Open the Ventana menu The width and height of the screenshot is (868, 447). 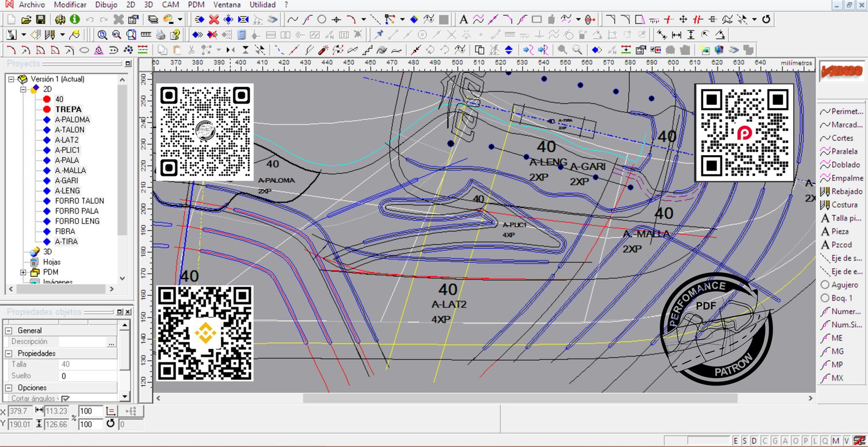227,5
